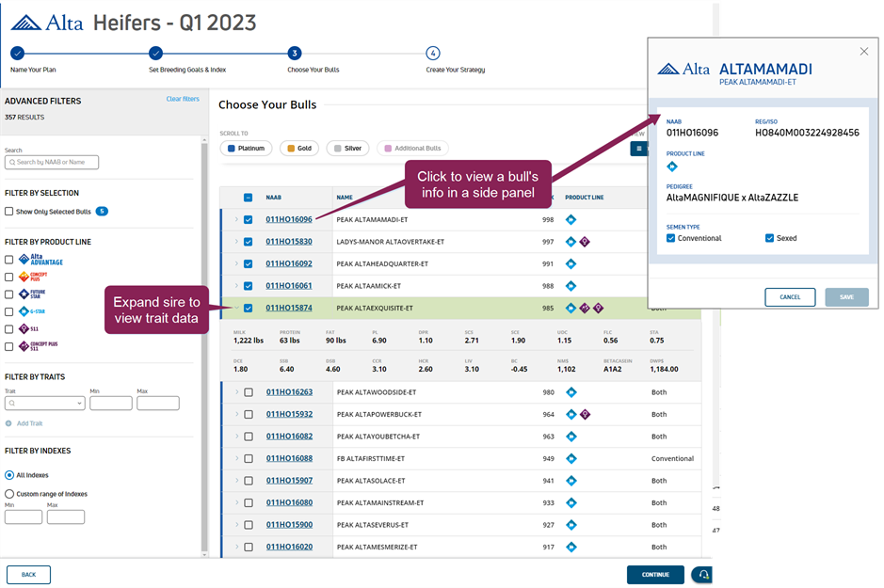The width and height of the screenshot is (884, 588).
Task: Toggle the select-all checkbox in table header
Action: click(x=248, y=198)
